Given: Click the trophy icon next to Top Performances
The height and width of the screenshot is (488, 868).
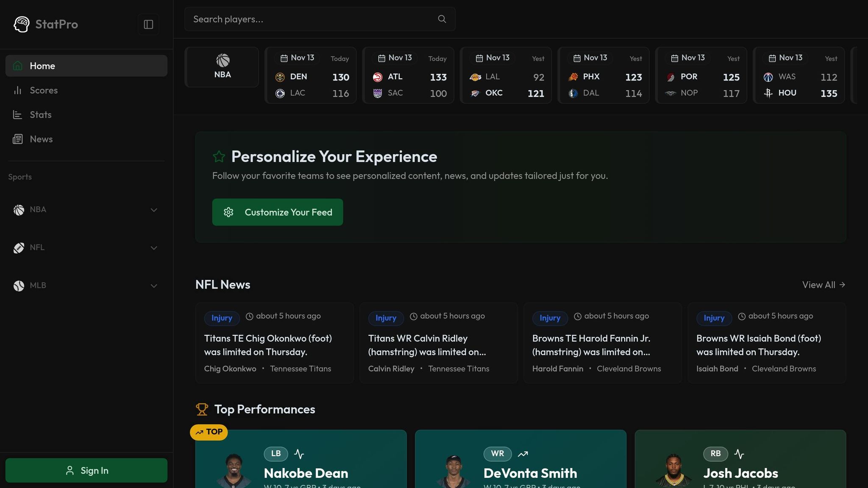Looking at the screenshot, I should coord(202,409).
